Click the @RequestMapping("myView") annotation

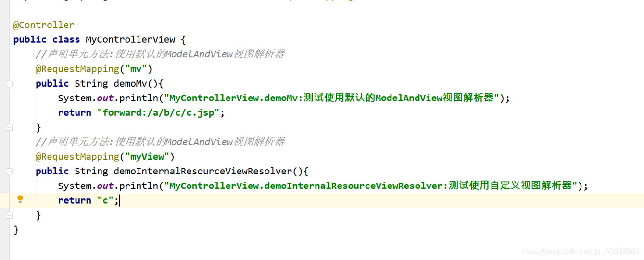[x=105, y=157]
